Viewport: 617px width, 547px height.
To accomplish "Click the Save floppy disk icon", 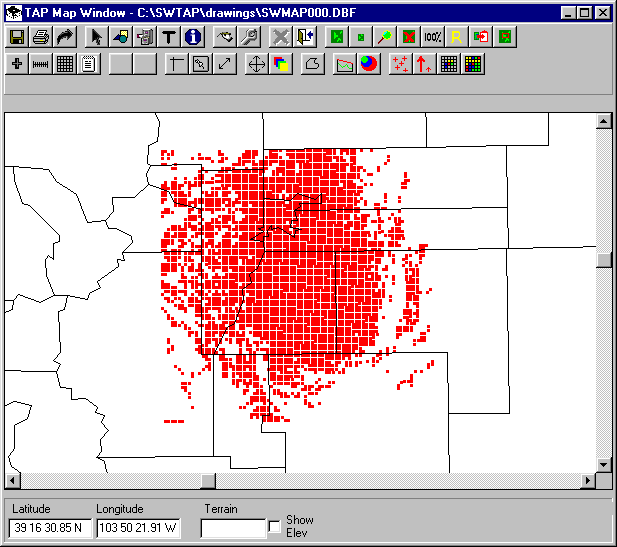I will click(17, 37).
